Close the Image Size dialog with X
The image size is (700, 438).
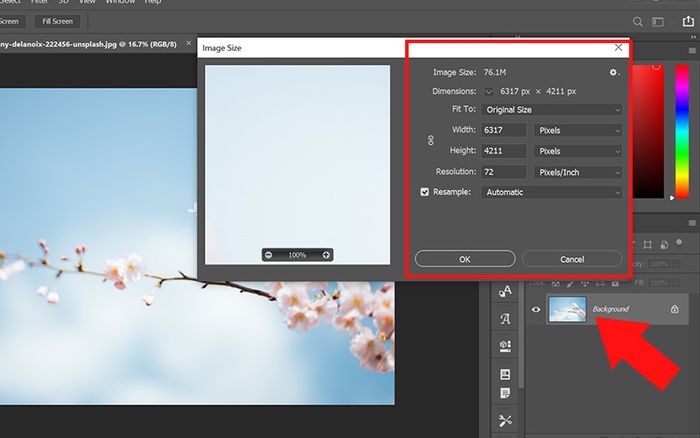pyautogui.click(x=618, y=47)
